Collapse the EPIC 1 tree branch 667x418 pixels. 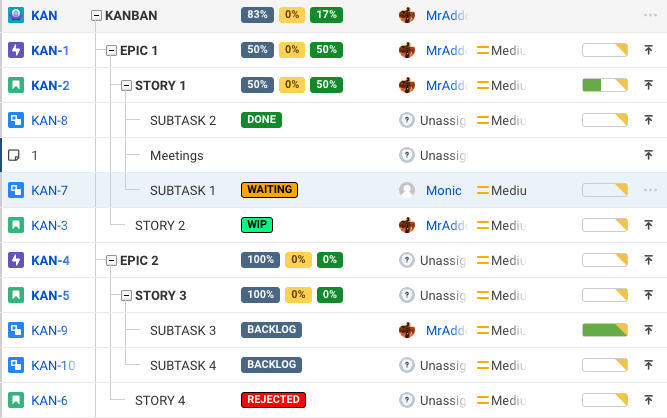coord(112,51)
